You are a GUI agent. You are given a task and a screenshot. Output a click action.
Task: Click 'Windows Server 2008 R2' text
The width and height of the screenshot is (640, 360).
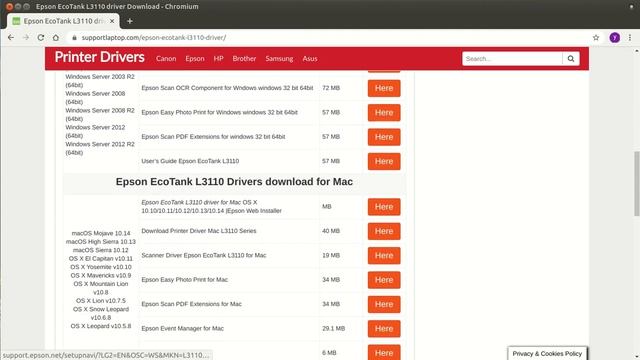(100, 111)
